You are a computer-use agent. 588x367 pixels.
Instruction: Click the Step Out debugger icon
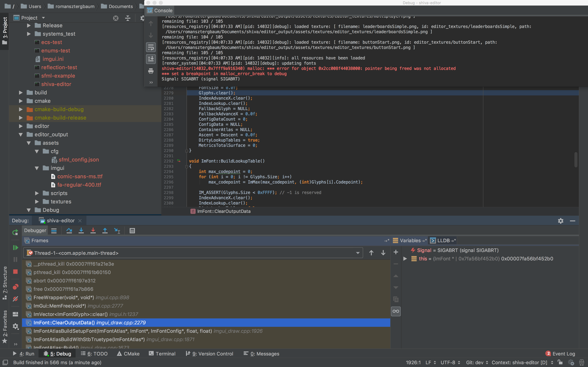105,231
